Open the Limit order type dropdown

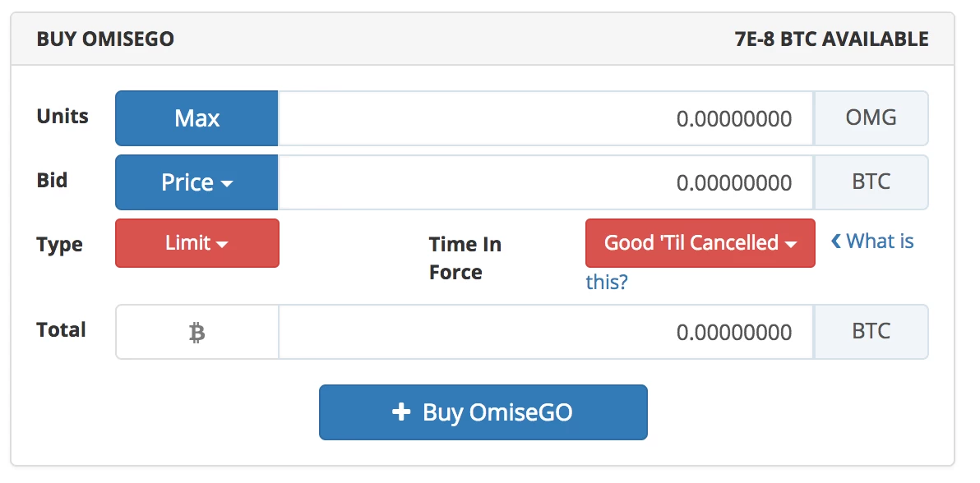[x=196, y=243]
